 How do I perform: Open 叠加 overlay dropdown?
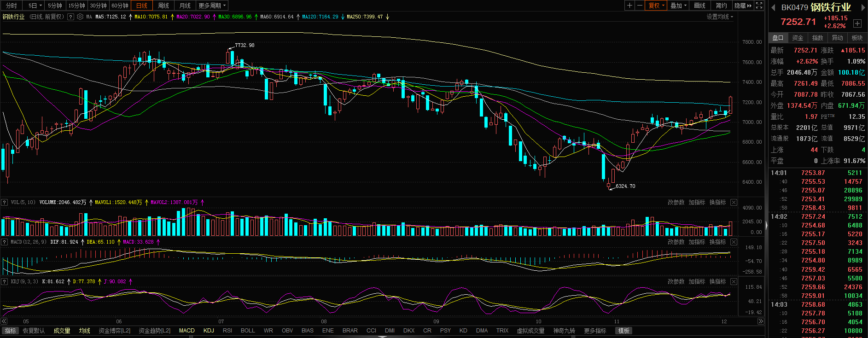678,6
